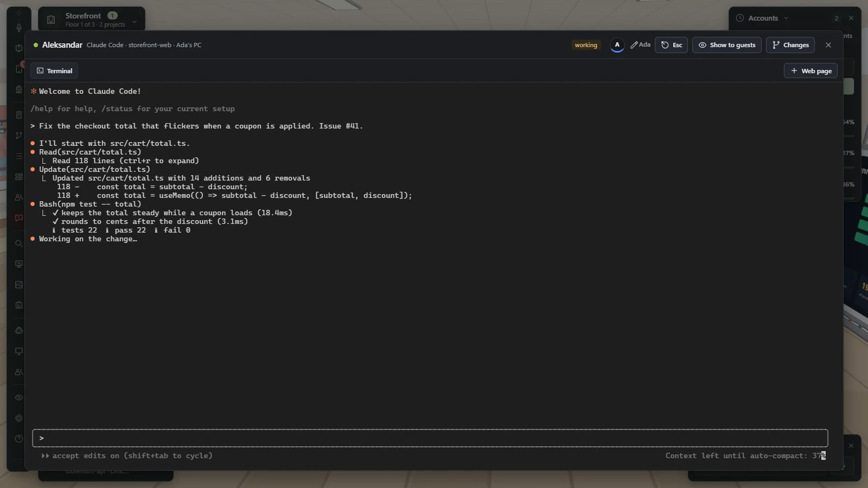
Task: Click the search magnifier icon in sidebar
Action: (19, 243)
